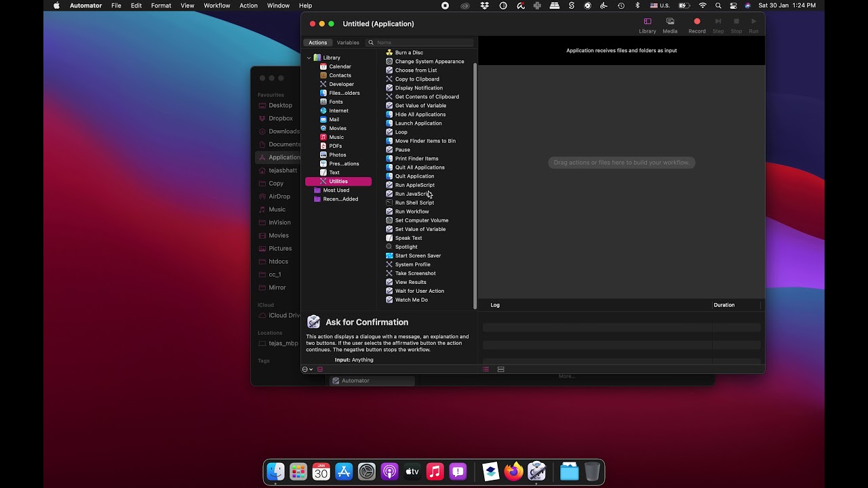Screen dimensions: 868x488
Task: Open Podcasts from the Dock
Action: 389,471
